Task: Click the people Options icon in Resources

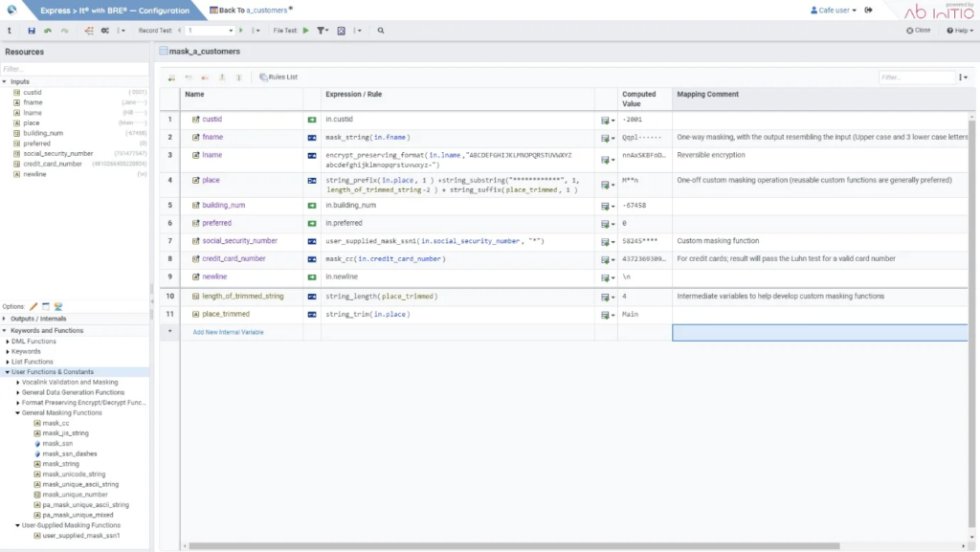Action: [58, 306]
